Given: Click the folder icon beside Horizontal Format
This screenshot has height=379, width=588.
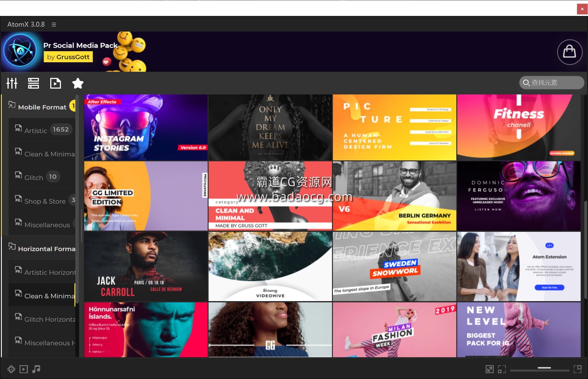Looking at the screenshot, I should [12, 246].
